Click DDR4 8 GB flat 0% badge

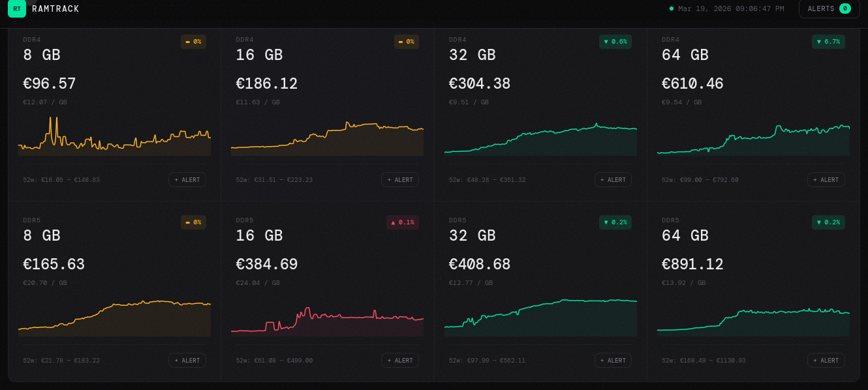tap(193, 42)
